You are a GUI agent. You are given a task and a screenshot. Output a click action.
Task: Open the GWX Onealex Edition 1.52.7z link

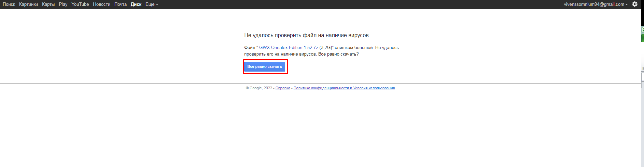click(x=289, y=48)
